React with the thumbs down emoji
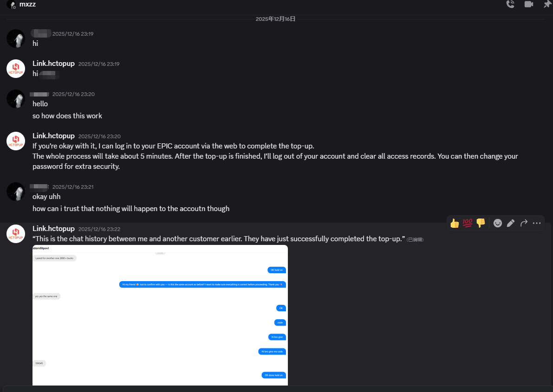 tap(481, 223)
